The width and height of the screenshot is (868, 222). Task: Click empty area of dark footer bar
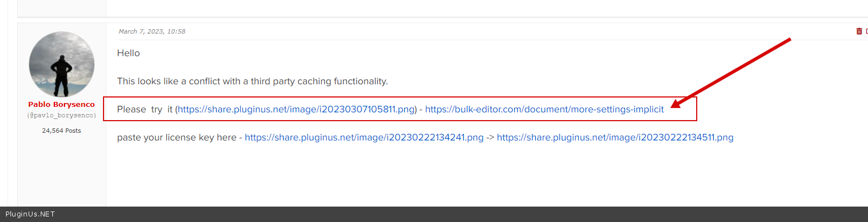pyautogui.click(x=441, y=214)
